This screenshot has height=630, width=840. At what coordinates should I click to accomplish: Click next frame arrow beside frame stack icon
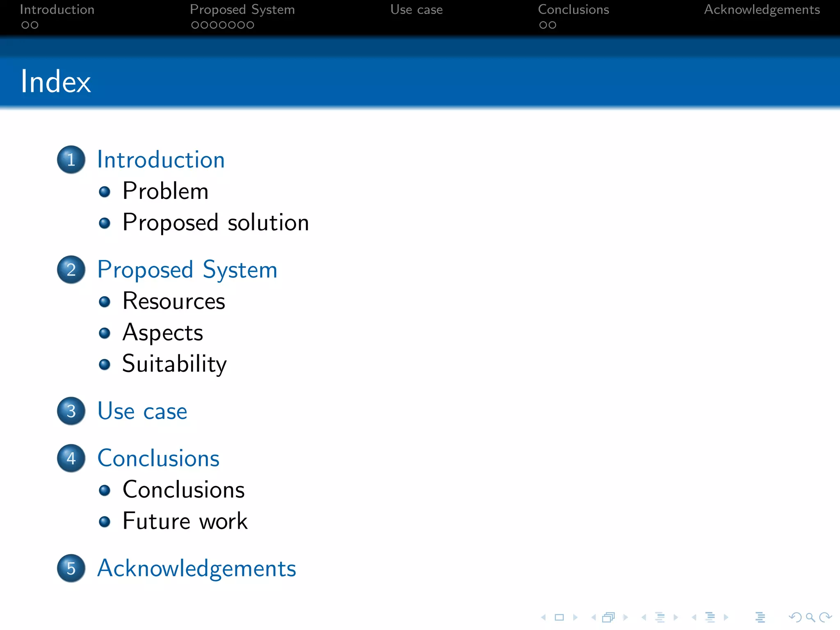pos(625,617)
